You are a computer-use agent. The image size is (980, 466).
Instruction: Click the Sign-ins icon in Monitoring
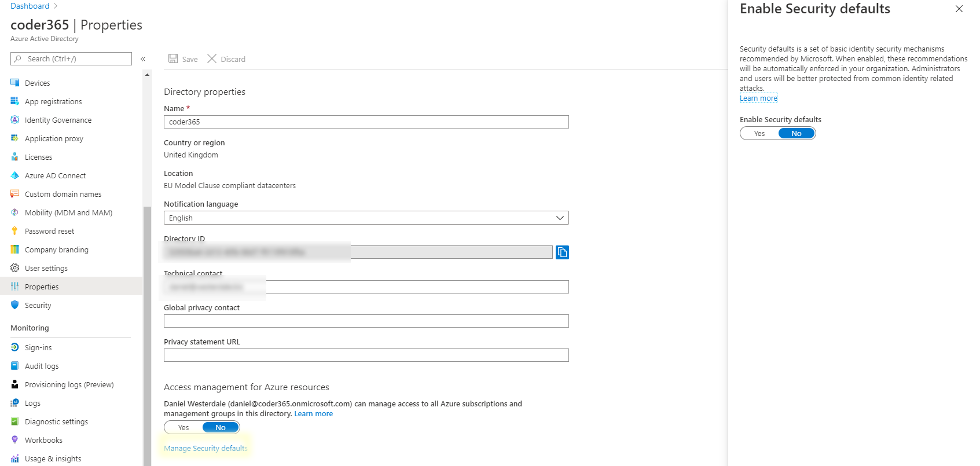coord(15,347)
